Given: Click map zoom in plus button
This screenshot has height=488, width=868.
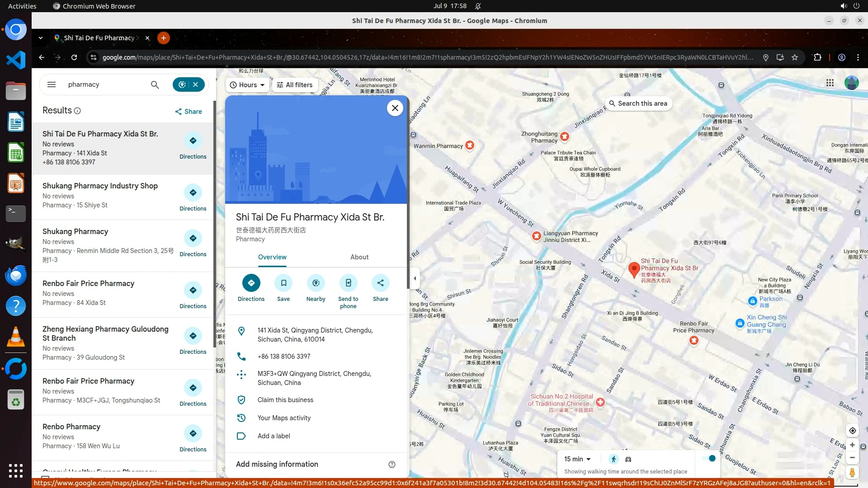Looking at the screenshot, I should coord(852,445).
